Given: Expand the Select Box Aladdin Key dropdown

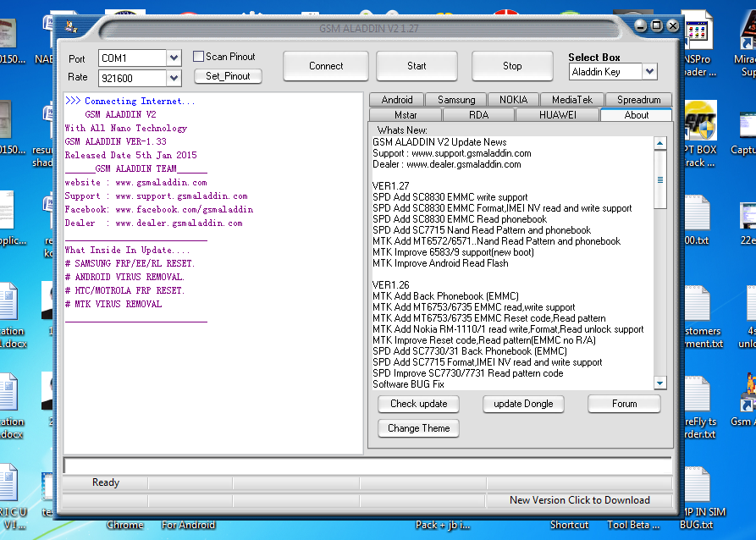Looking at the screenshot, I should [x=649, y=72].
